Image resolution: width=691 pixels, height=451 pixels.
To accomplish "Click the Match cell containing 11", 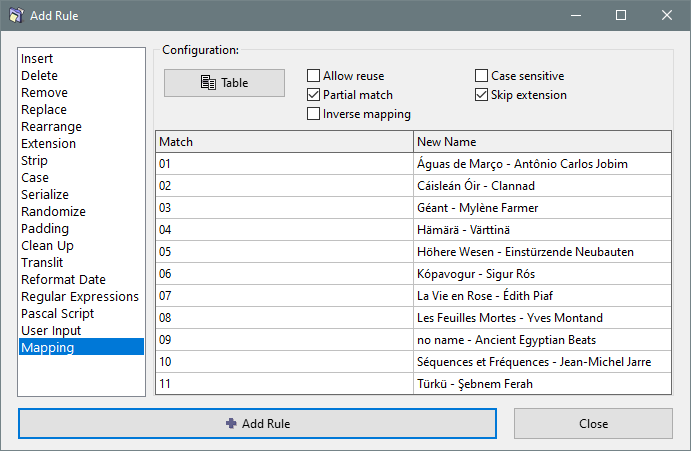I will (x=284, y=384).
